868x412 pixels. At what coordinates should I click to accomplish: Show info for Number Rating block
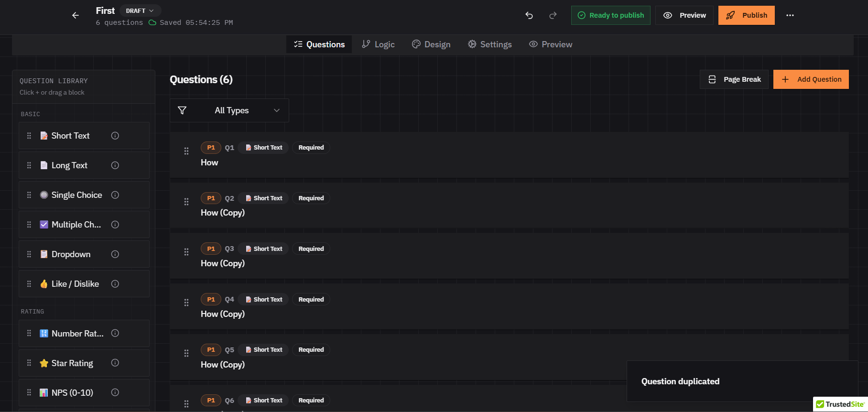115,333
